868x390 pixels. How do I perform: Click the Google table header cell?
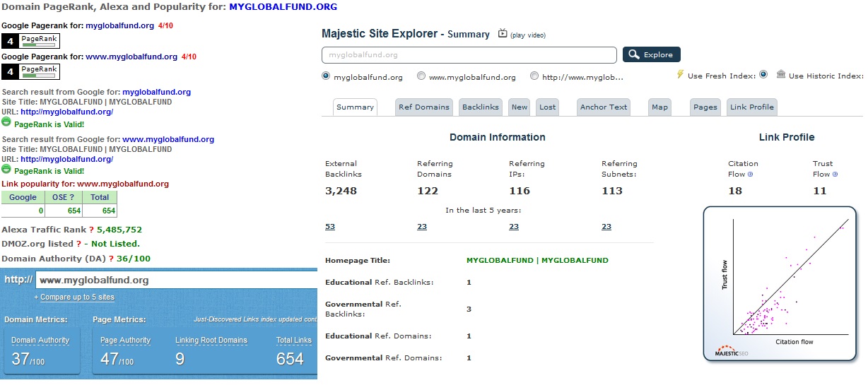click(x=23, y=198)
